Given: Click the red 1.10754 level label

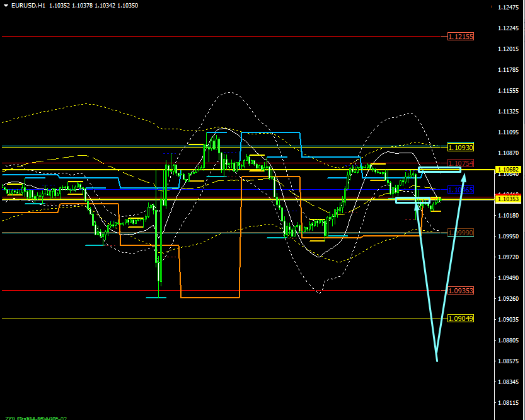Looking at the screenshot, I should pos(461,163).
